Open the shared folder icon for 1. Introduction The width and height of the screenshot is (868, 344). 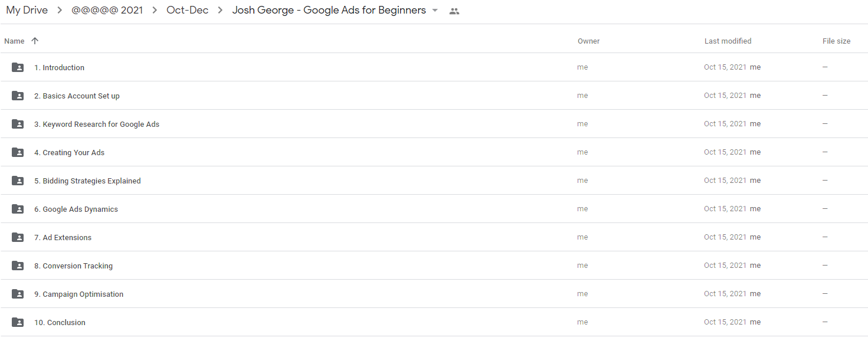18,67
